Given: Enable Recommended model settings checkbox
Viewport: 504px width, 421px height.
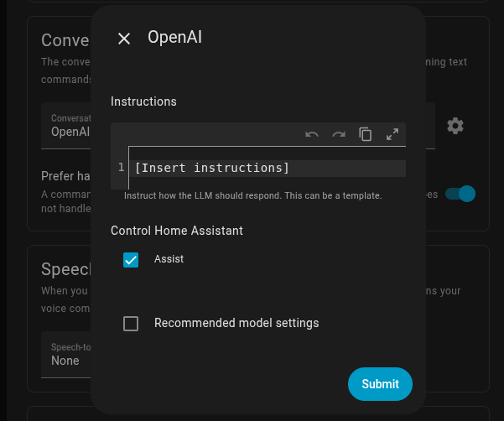Looking at the screenshot, I should (131, 324).
